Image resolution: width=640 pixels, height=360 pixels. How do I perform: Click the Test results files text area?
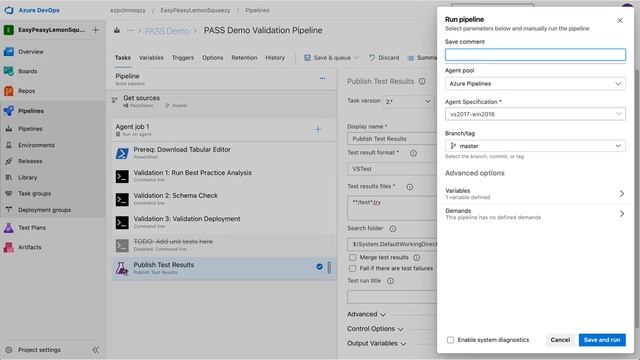click(x=392, y=208)
